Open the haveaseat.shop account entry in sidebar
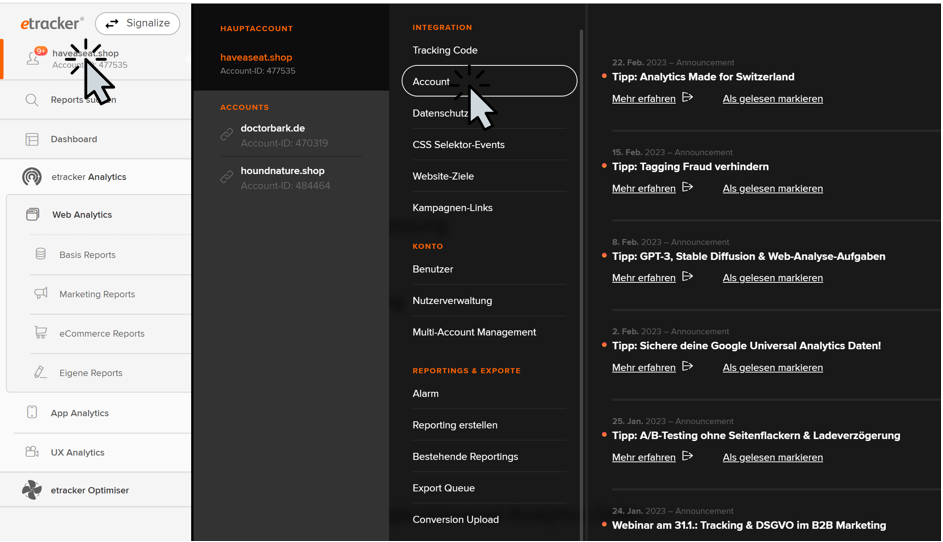The width and height of the screenshot is (943, 542). pyautogui.click(x=97, y=59)
